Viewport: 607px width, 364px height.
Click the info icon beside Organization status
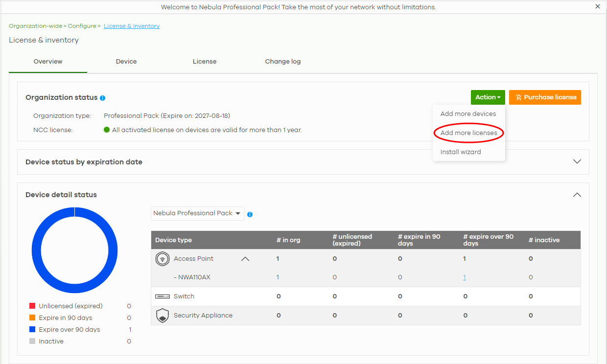pos(103,98)
